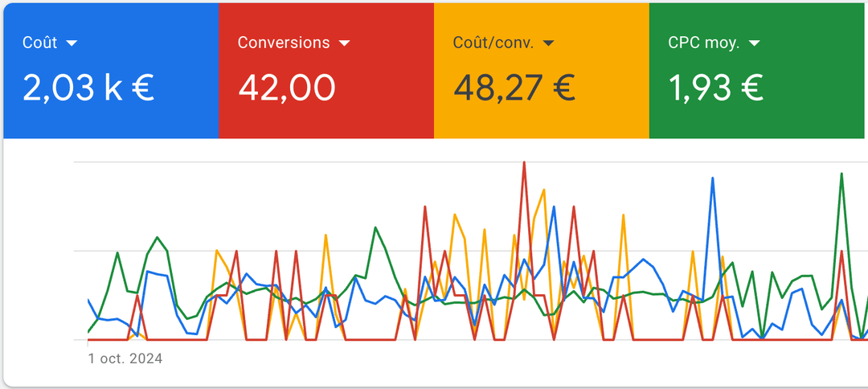Click the tallest orange peak in chart

tap(544, 191)
